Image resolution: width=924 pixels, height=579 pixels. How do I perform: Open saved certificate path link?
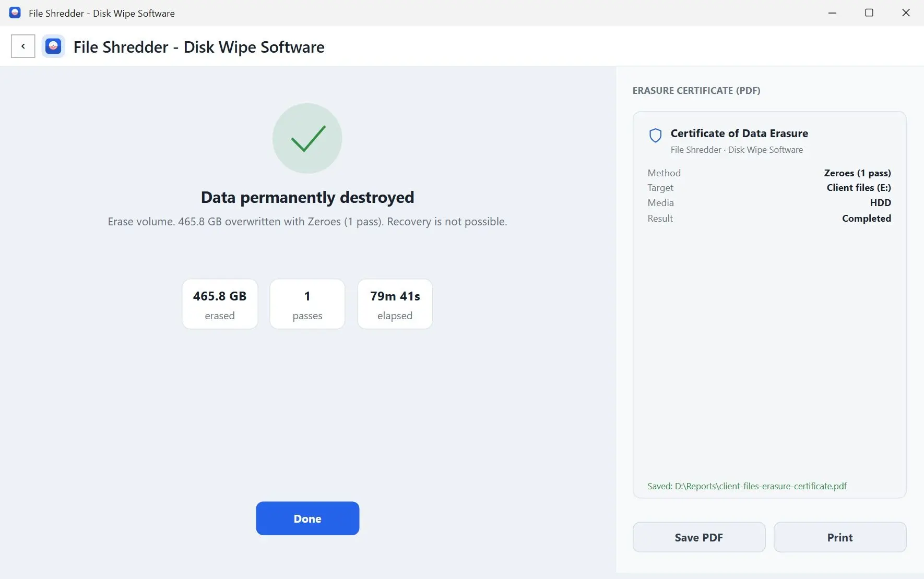point(747,486)
